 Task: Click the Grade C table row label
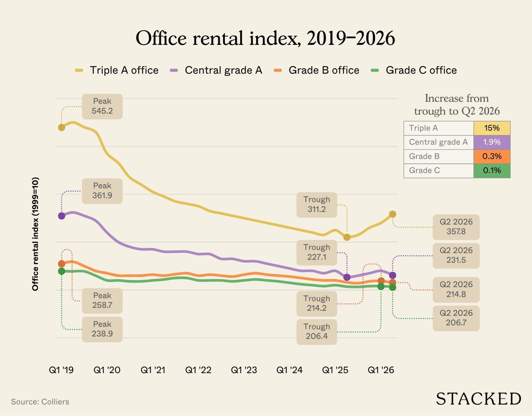point(424,170)
